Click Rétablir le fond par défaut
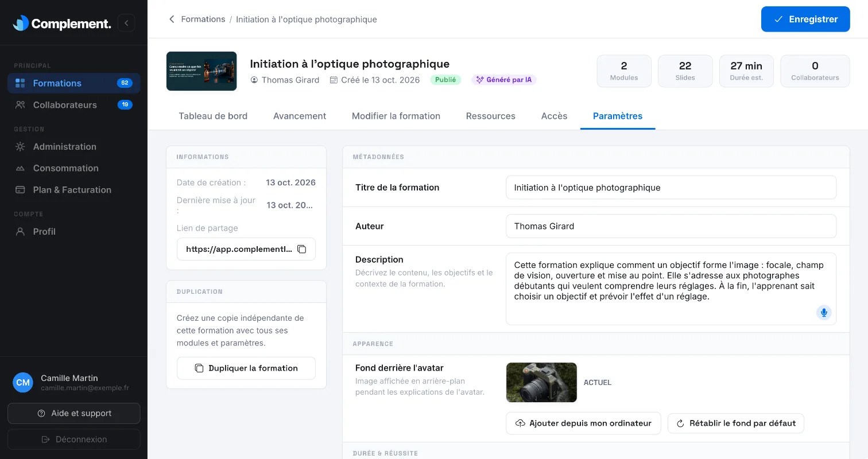Screen dimensions: 868x459 pyautogui.click(x=735, y=423)
